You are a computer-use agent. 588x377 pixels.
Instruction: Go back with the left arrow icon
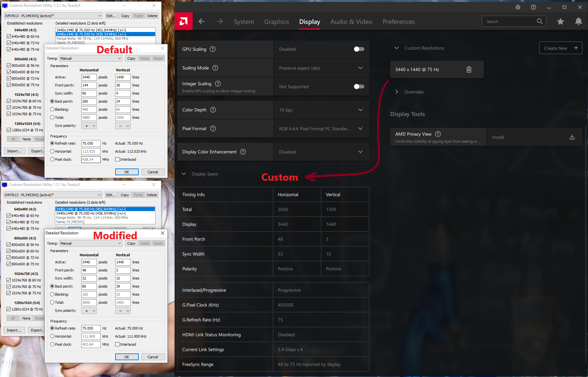click(201, 21)
